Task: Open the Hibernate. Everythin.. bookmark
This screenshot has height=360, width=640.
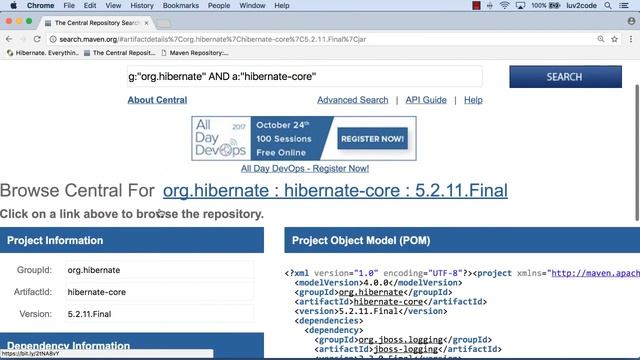Action: point(42,53)
